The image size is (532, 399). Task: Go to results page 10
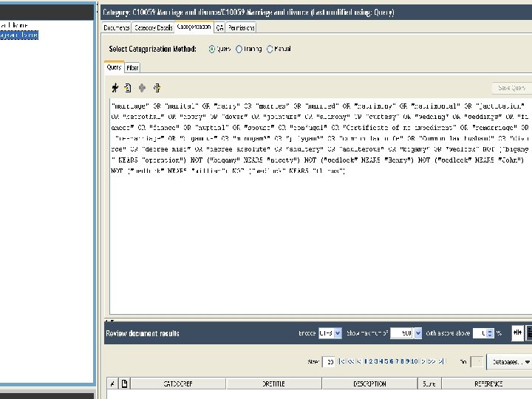[x=415, y=361]
